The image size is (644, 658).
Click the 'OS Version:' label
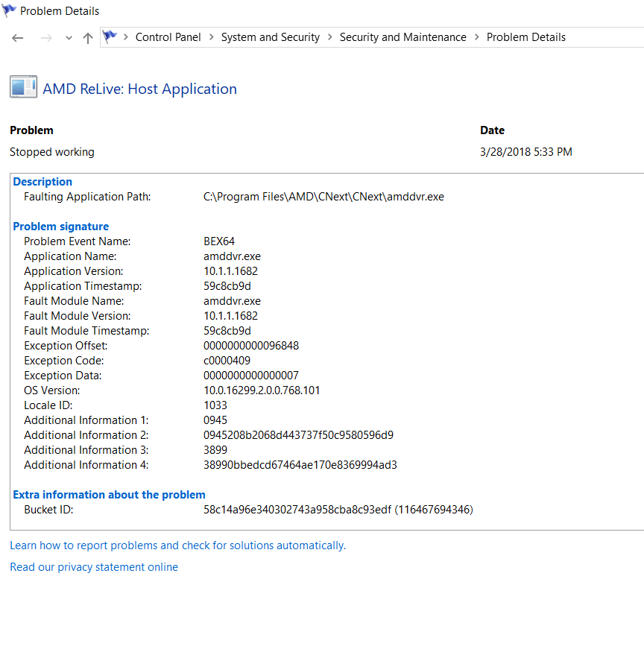51,390
